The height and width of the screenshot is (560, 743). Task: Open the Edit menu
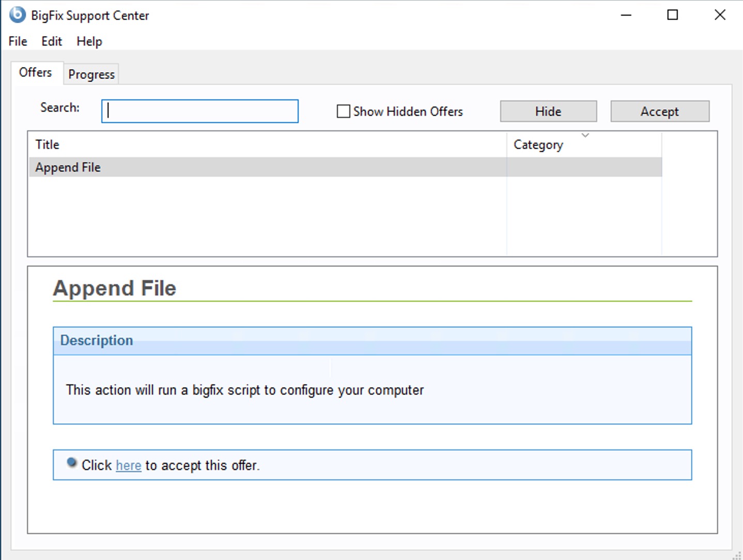point(52,41)
